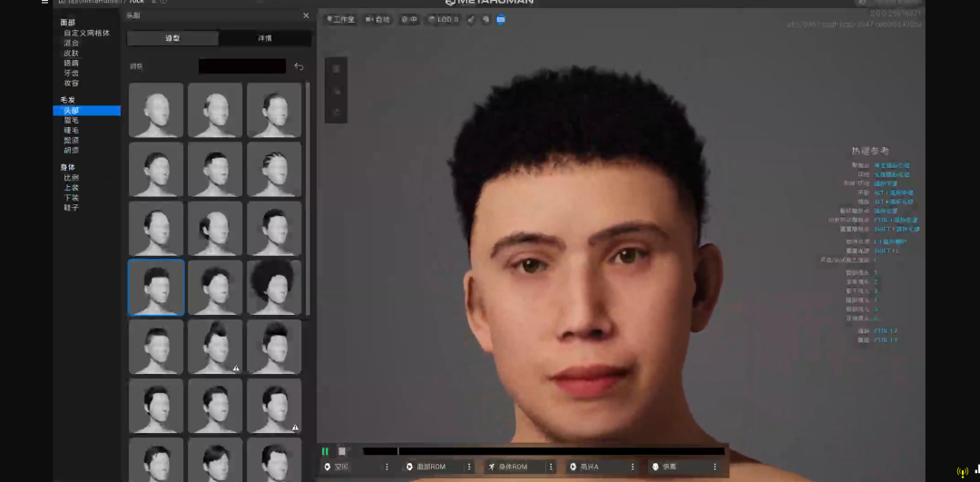Select the highlighted 头部 hair item
Screen dimensions: 980x482
[x=87, y=111]
